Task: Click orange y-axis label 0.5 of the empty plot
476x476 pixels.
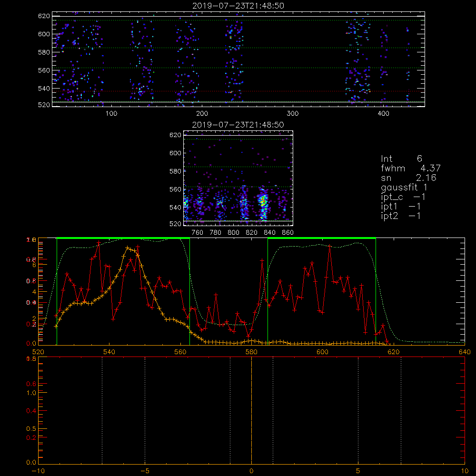Action: [x=31, y=429]
